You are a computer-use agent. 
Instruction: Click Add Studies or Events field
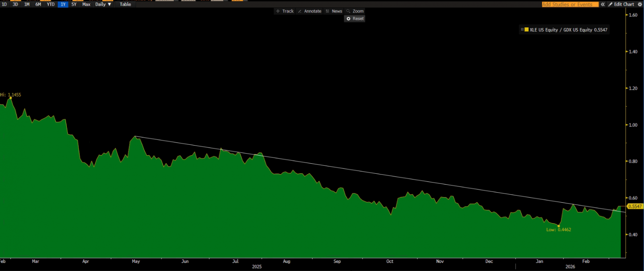click(570, 4)
